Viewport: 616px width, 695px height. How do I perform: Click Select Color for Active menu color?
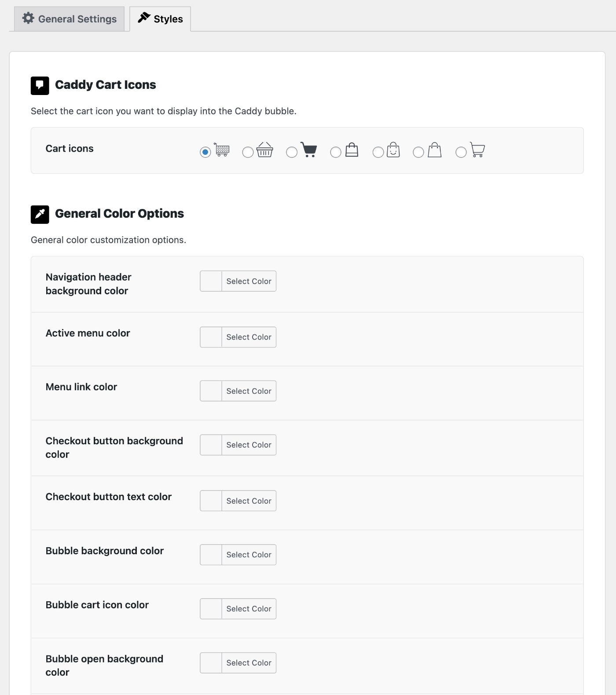tap(249, 337)
